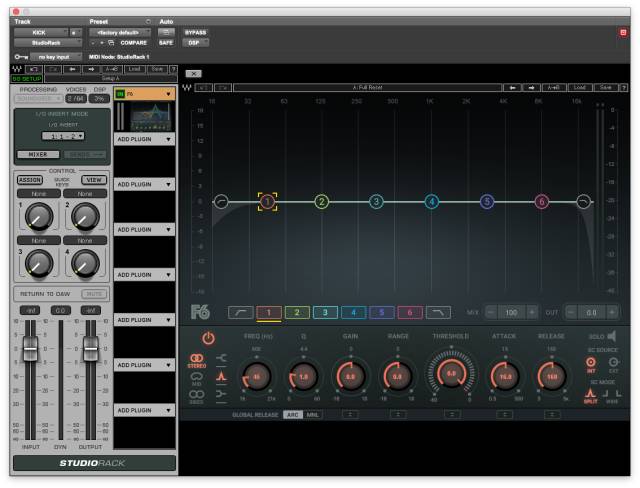The image size is (640, 488).
Task: Open the no key input dropdown
Action: coord(56,57)
